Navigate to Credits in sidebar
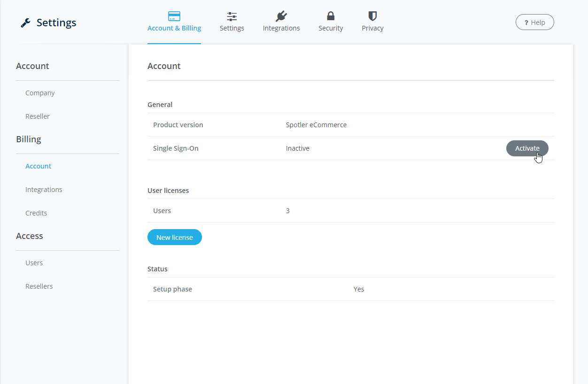Image resolution: width=588 pixels, height=384 pixels. tap(36, 213)
